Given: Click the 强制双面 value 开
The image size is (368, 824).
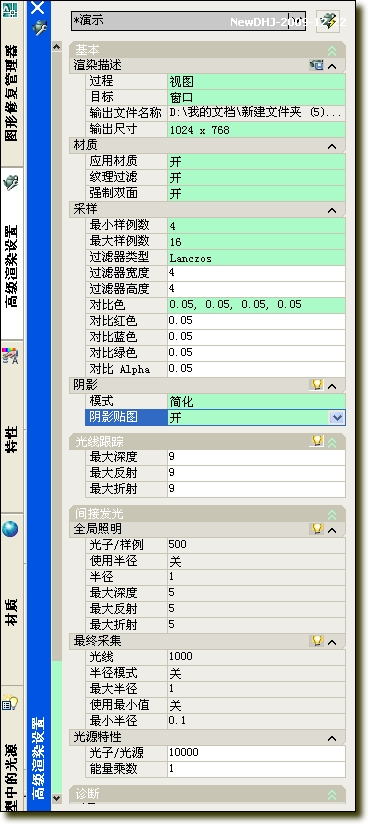Looking at the screenshot, I should tap(257, 193).
